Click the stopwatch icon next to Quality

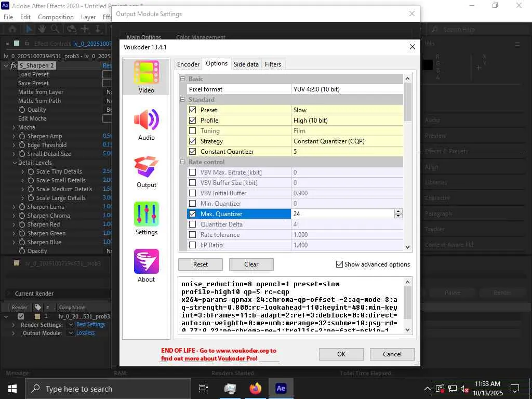[22, 110]
